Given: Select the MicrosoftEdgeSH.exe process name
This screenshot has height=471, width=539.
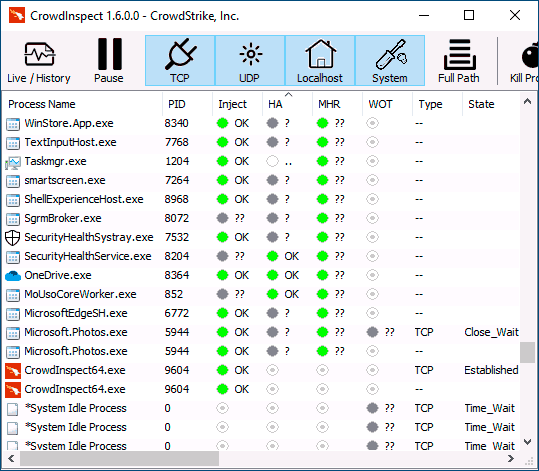Looking at the screenshot, I should (x=76, y=313).
